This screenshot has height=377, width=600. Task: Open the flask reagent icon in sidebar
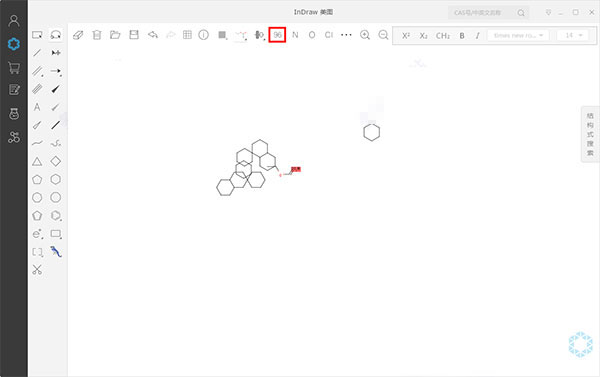point(14,114)
